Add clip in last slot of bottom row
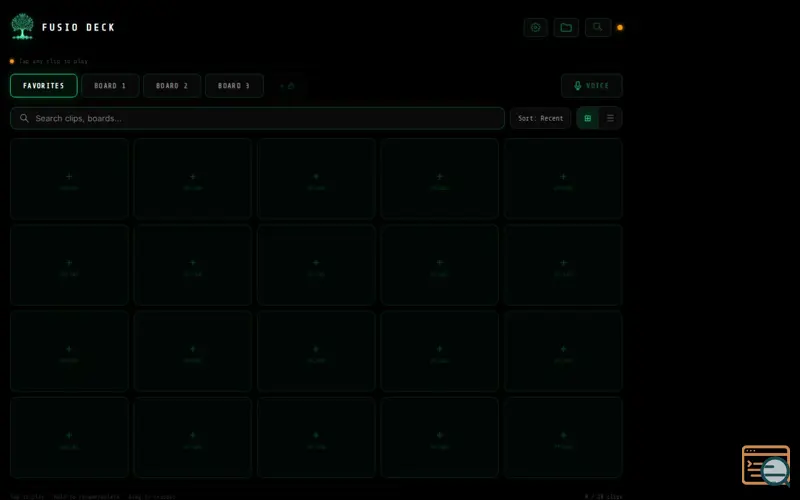 click(563, 438)
